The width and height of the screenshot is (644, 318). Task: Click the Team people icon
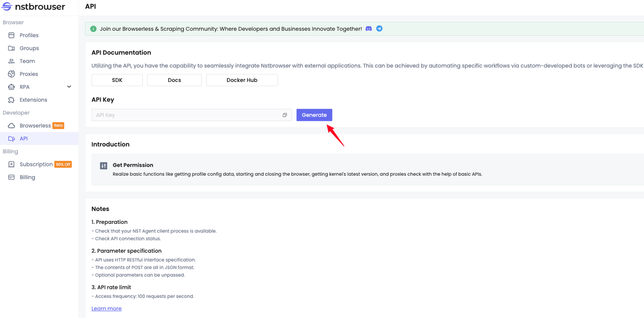11,61
